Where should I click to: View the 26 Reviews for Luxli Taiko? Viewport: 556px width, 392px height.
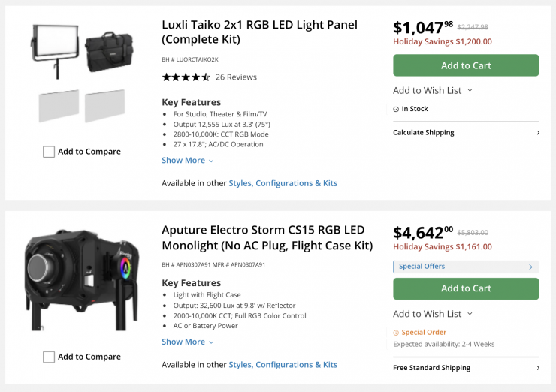click(x=236, y=77)
